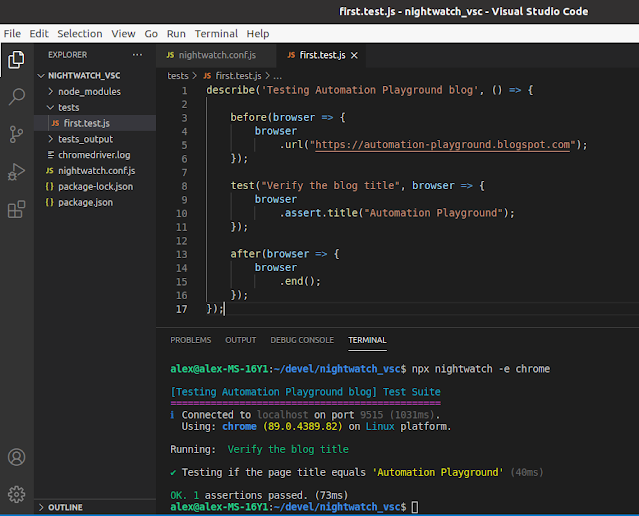Screen dimensions: 639x516
Task: Open the Go menu
Action: tap(151, 34)
